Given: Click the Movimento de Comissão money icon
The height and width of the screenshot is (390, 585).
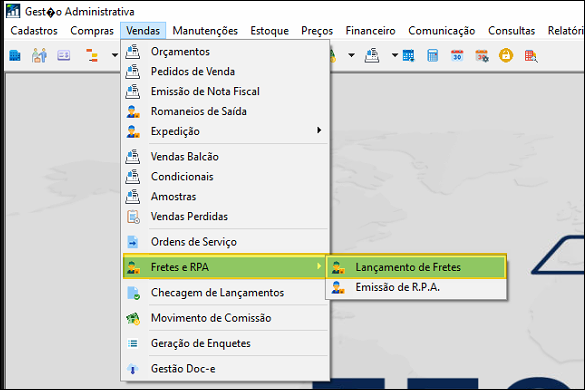Looking at the screenshot, I should tap(133, 318).
